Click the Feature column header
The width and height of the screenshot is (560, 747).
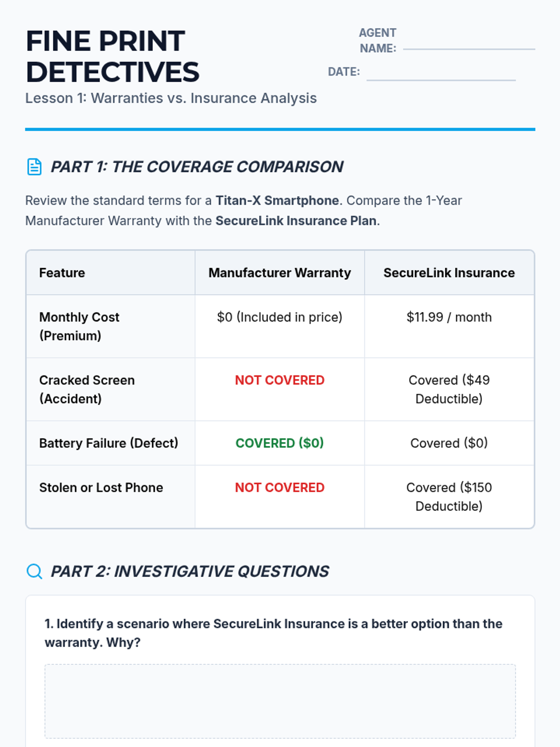point(62,273)
